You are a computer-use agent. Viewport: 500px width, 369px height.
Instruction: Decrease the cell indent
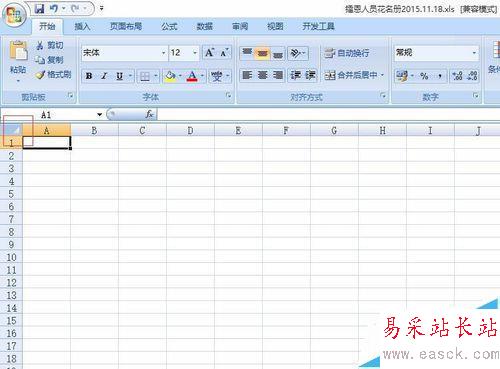295,75
